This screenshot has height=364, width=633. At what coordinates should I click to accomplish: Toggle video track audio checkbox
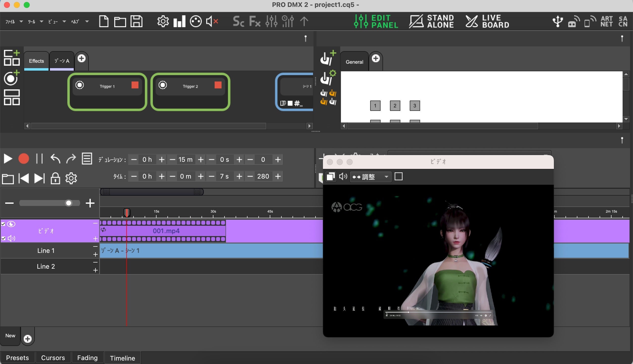pyautogui.click(x=3, y=238)
